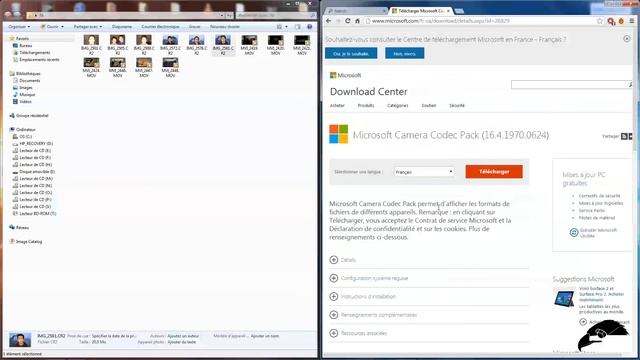Click the Microsoft logo on the page
640x360 pixels.
point(345,75)
